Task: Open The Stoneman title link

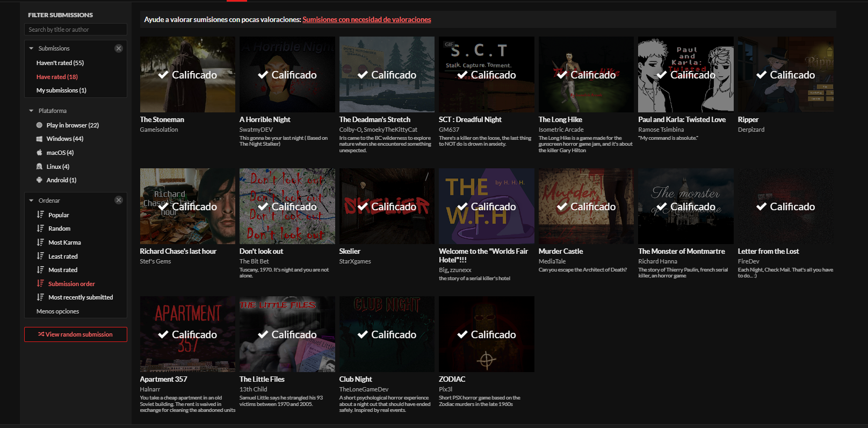Action: point(162,119)
